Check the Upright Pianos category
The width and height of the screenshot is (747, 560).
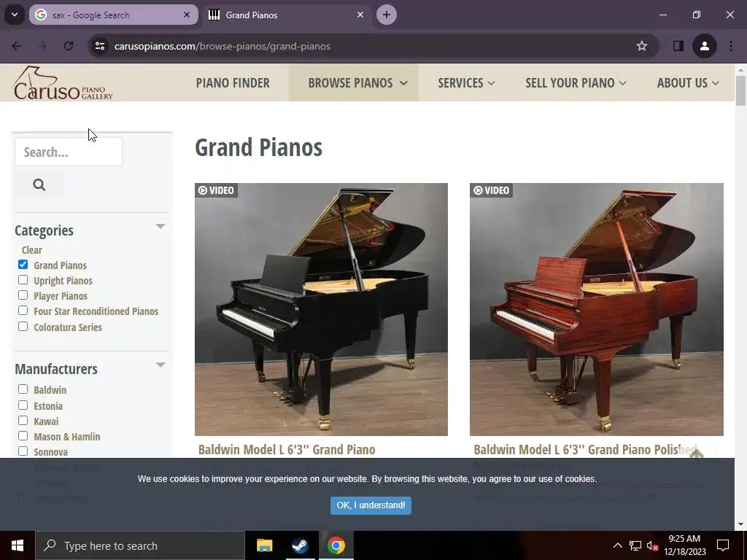(x=23, y=279)
